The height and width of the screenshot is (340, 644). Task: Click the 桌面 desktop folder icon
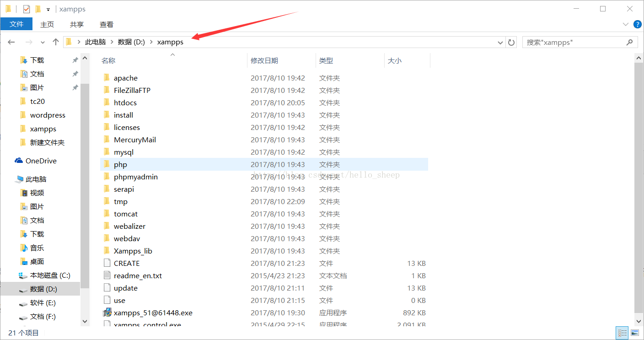coord(24,261)
